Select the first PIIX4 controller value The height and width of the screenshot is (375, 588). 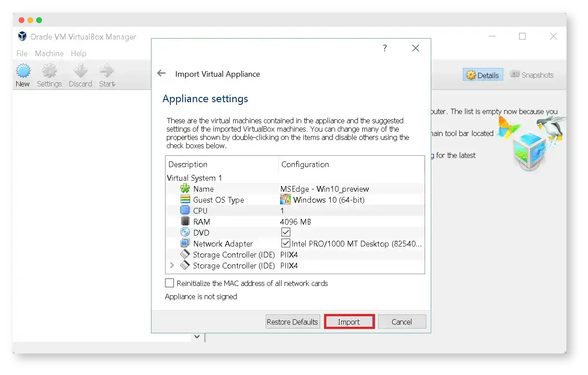coord(289,255)
